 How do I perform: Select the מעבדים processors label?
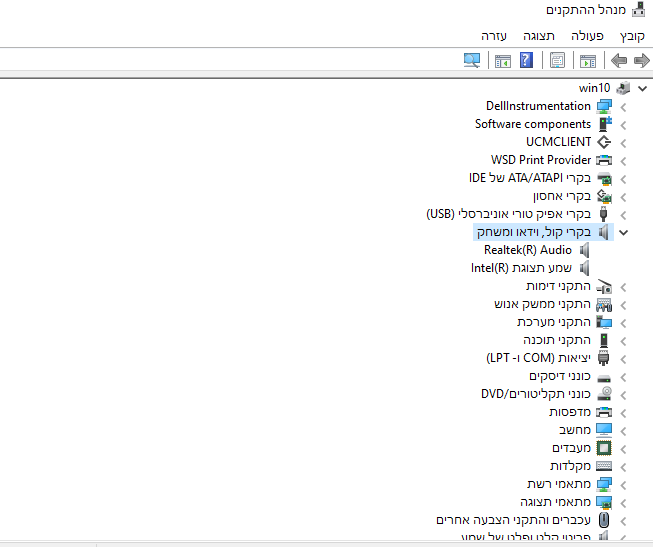click(x=572, y=448)
